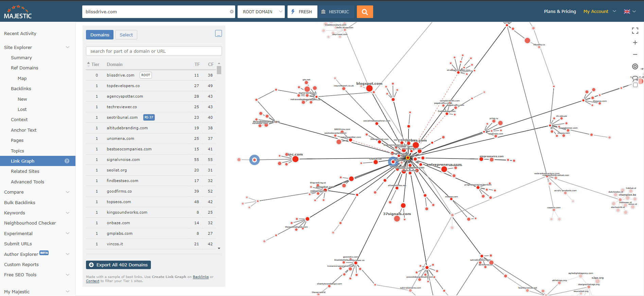Zoom in on the link graph
644x296 pixels.
point(635,43)
